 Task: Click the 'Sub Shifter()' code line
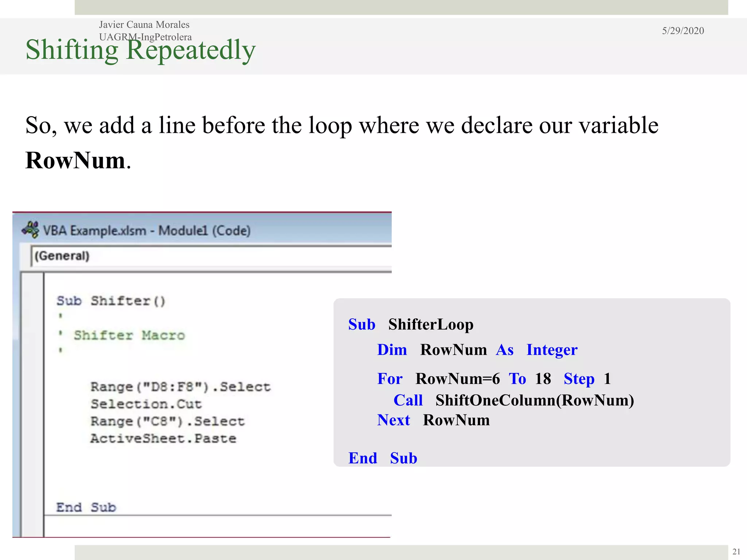pos(111,301)
